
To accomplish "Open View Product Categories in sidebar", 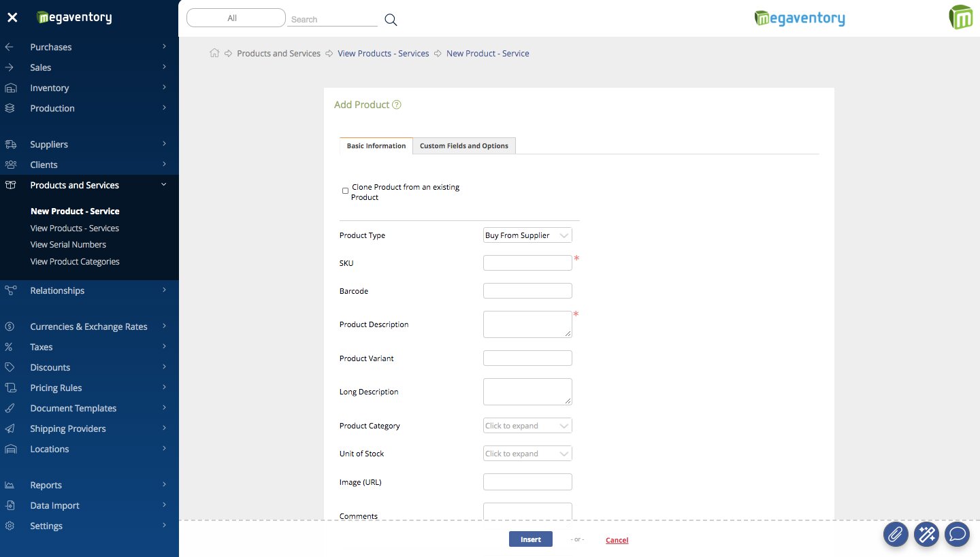I will pyautogui.click(x=75, y=262).
